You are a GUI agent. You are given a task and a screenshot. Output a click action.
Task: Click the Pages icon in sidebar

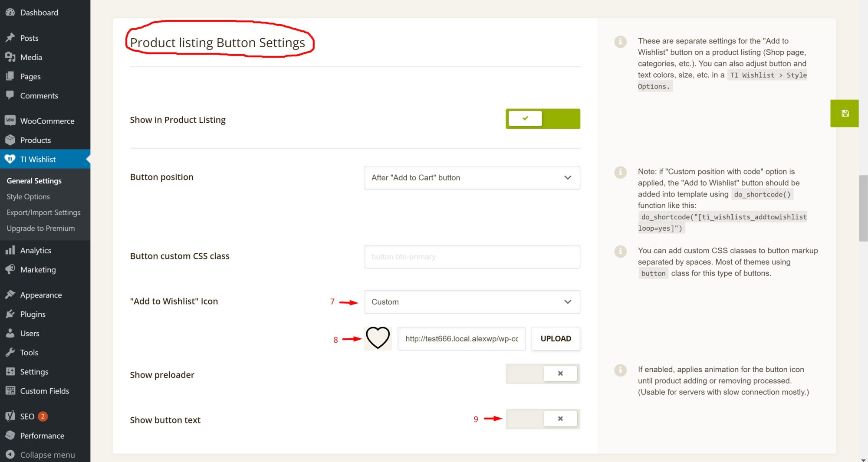click(x=10, y=76)
